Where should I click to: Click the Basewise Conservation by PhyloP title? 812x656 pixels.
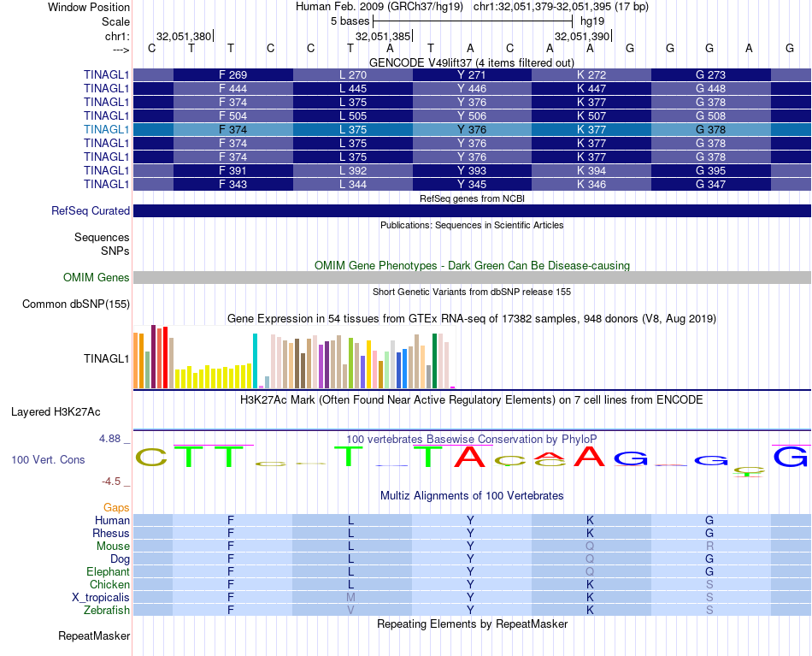point(472,440)
